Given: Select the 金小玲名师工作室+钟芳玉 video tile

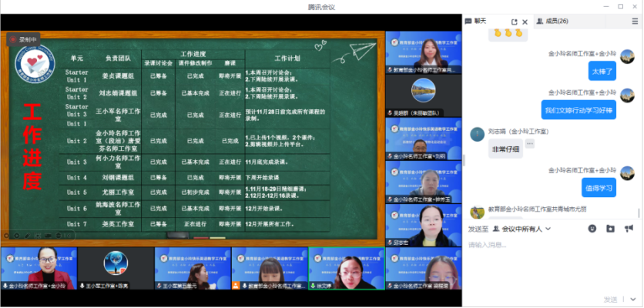Looking at the screenshot, I should [x=424, y=182].
